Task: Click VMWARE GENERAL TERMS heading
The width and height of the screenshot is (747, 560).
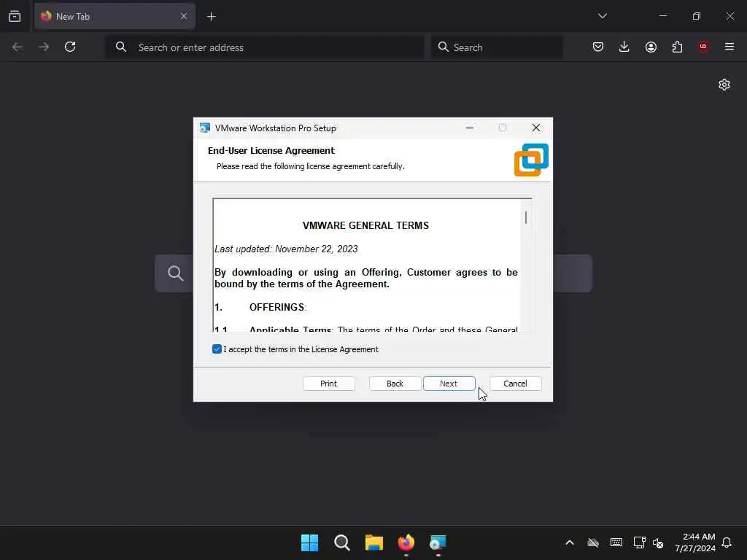Action: click(365, 225)
